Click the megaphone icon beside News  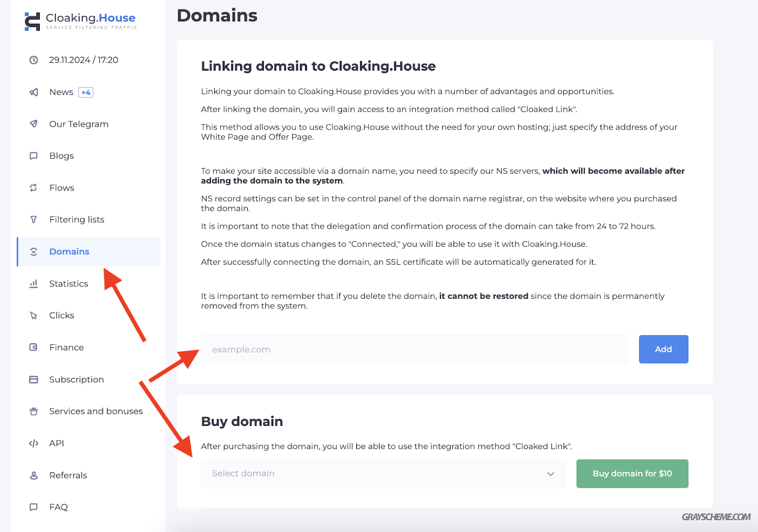[x=34, y=92]
